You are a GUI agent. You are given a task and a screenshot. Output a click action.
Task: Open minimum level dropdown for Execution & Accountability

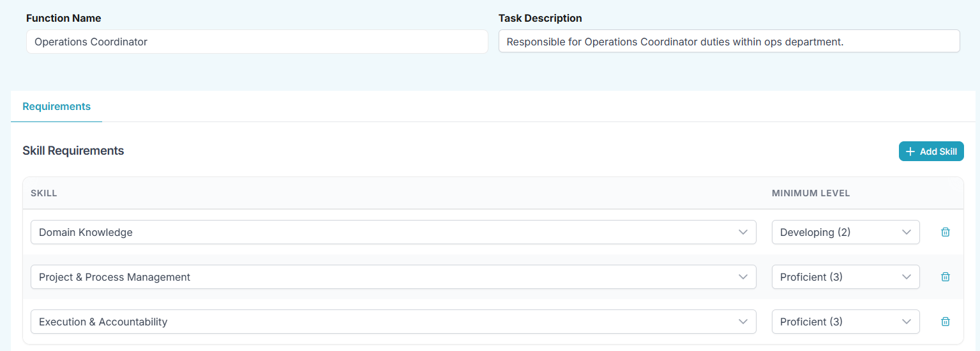pos(845,322)
